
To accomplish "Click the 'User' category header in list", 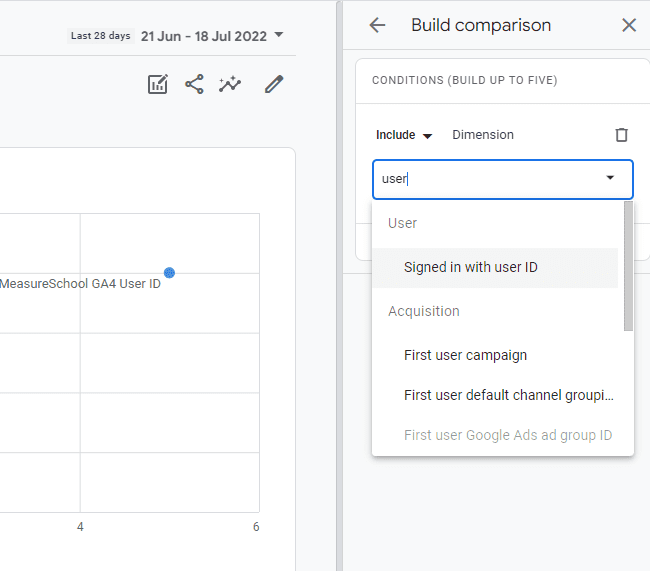I will click(403, 223).
